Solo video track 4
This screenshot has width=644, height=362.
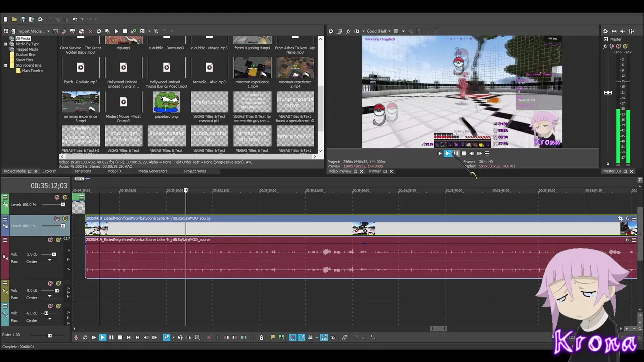tap(65, 219)
